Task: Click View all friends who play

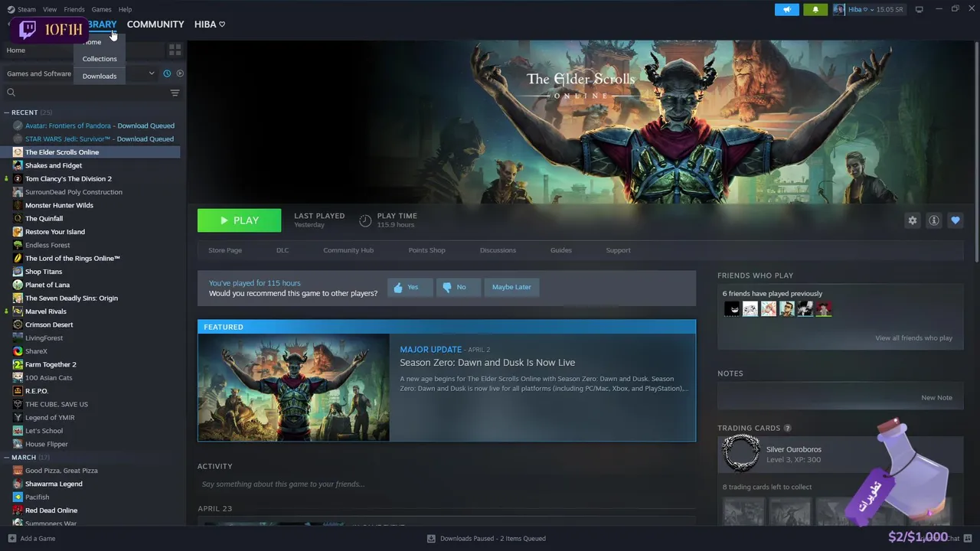Action: [x=913, y=338]
